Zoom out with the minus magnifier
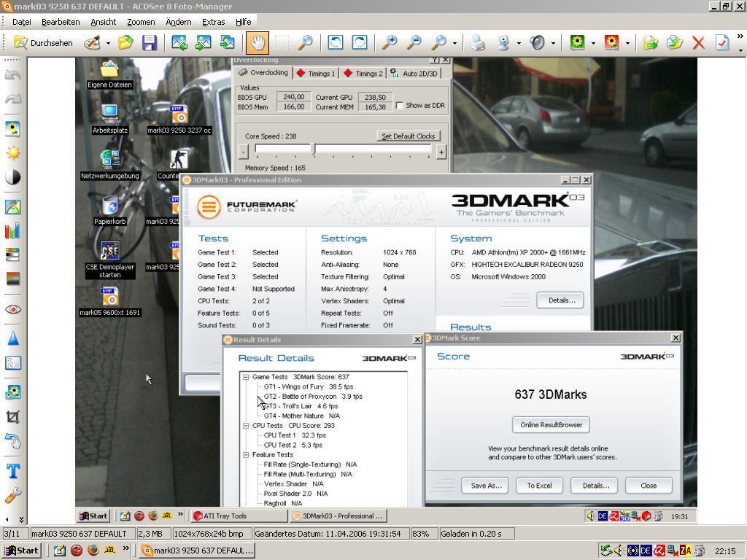747x560 pixels. tap(414, 43)
